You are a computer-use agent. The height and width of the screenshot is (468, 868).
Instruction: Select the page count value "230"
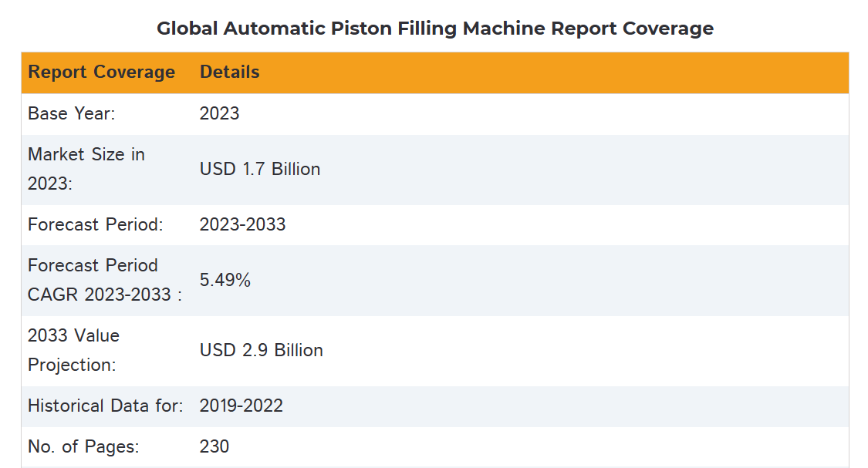214,446
